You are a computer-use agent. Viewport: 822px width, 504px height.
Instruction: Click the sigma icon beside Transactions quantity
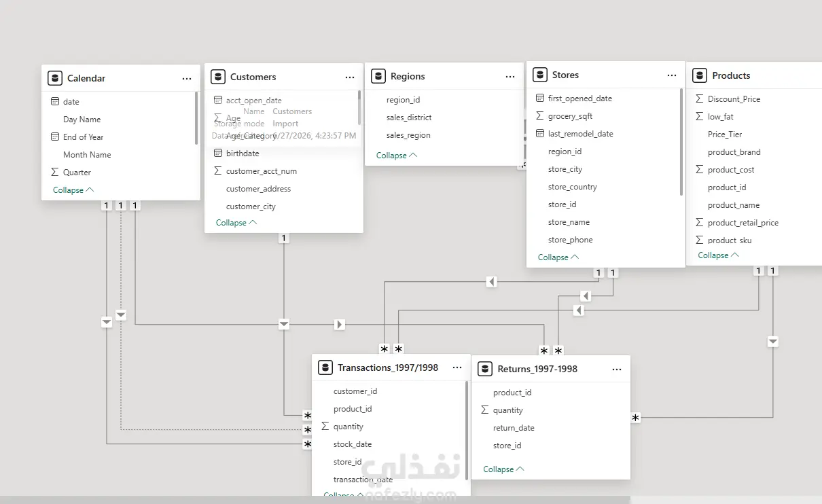325,427
